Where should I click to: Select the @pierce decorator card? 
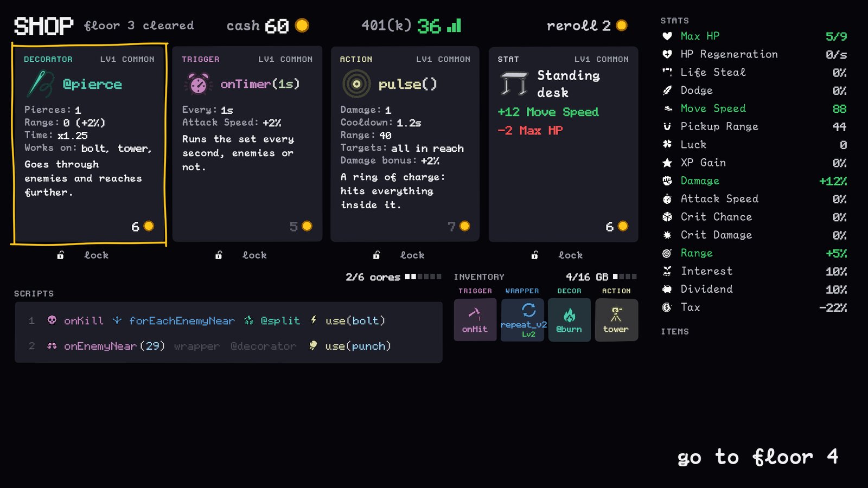pos(89,144)
